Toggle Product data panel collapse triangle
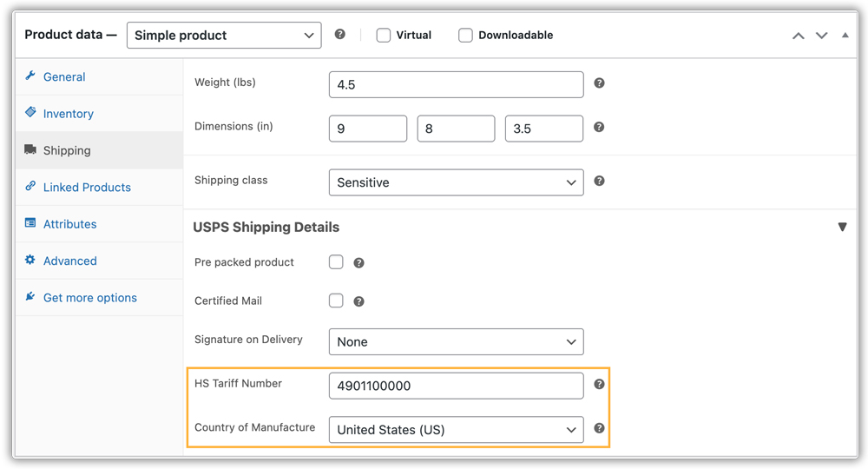Screen dimensions: 868x469 [x=845, y=35]
